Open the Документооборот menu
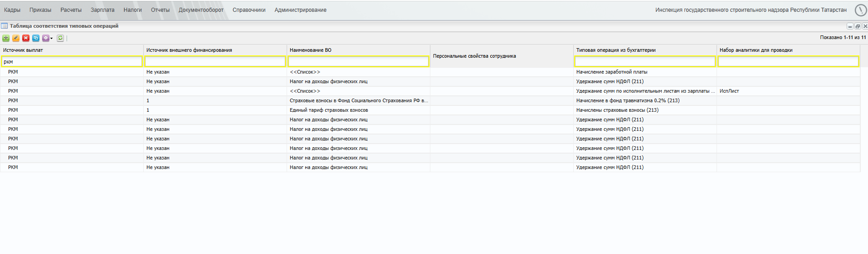 (x=201, y=10)
